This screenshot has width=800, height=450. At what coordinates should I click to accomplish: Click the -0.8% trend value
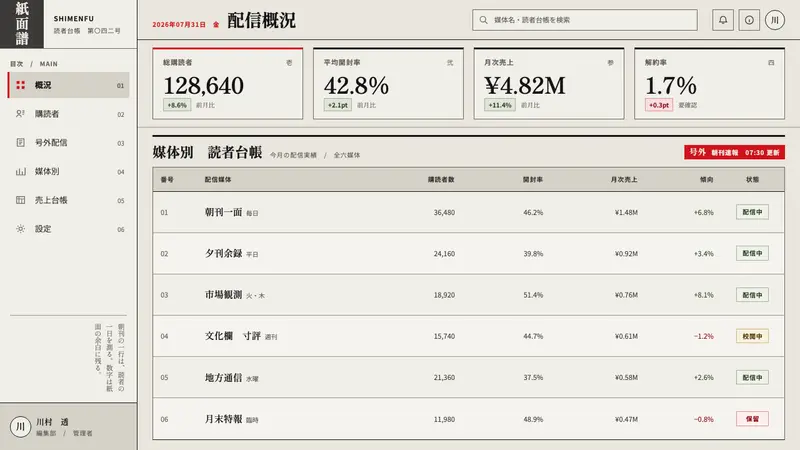tap(704, 419)
